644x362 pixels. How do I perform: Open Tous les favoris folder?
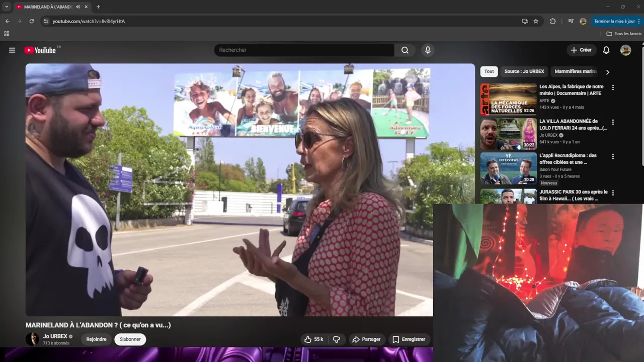624,34
